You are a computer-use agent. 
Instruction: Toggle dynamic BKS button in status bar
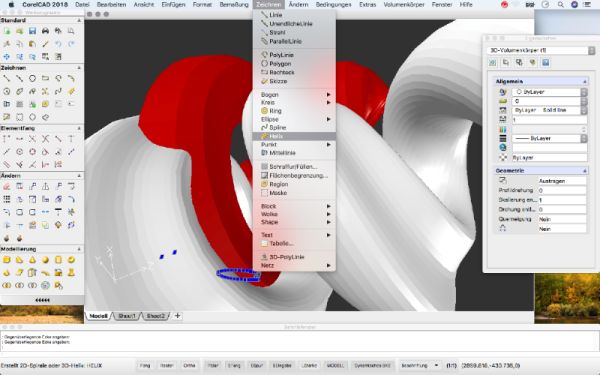(372, 365)
